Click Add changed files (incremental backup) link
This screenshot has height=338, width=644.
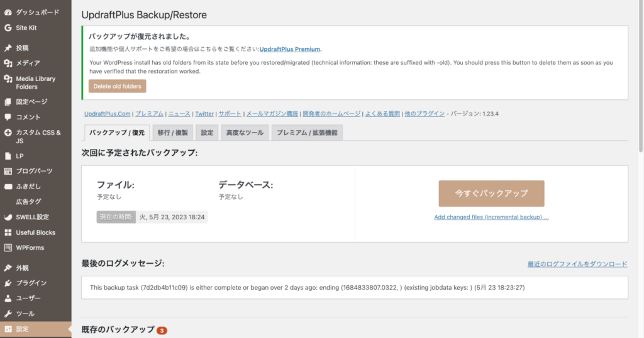tap(492, 217)
